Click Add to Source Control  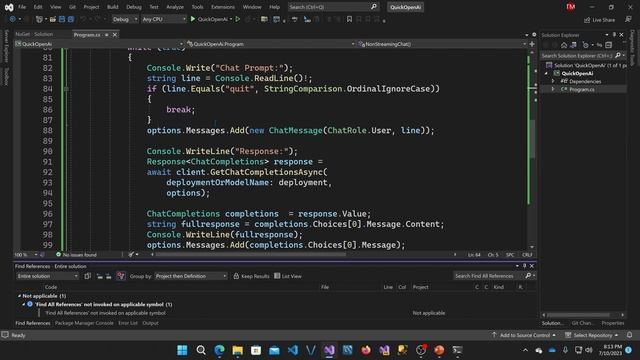coord(524,335)
